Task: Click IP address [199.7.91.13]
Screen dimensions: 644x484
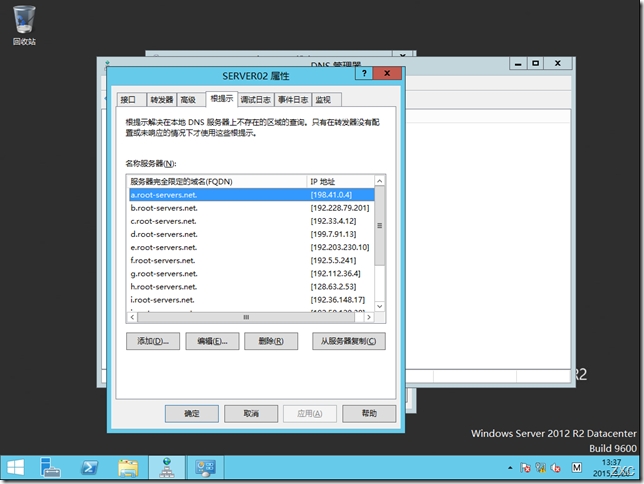Action: (x=333, y=234)
